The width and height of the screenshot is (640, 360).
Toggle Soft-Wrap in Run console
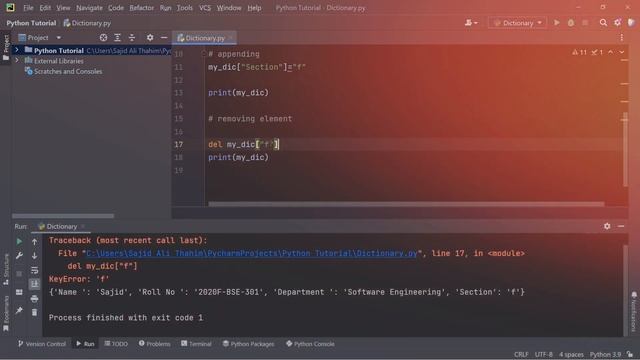point(34,270)
